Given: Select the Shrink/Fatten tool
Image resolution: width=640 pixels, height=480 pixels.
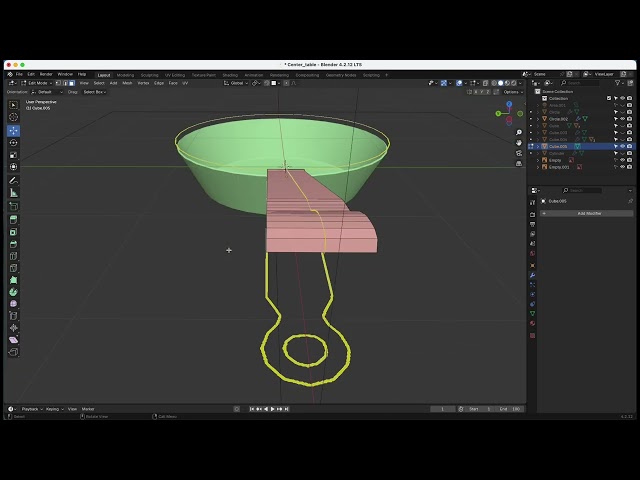Looking at the screenshot, I should coord(13,328).
